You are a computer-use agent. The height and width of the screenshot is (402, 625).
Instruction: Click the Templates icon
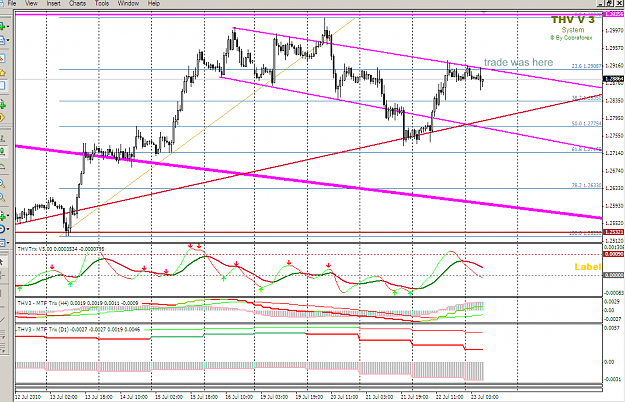2,242
